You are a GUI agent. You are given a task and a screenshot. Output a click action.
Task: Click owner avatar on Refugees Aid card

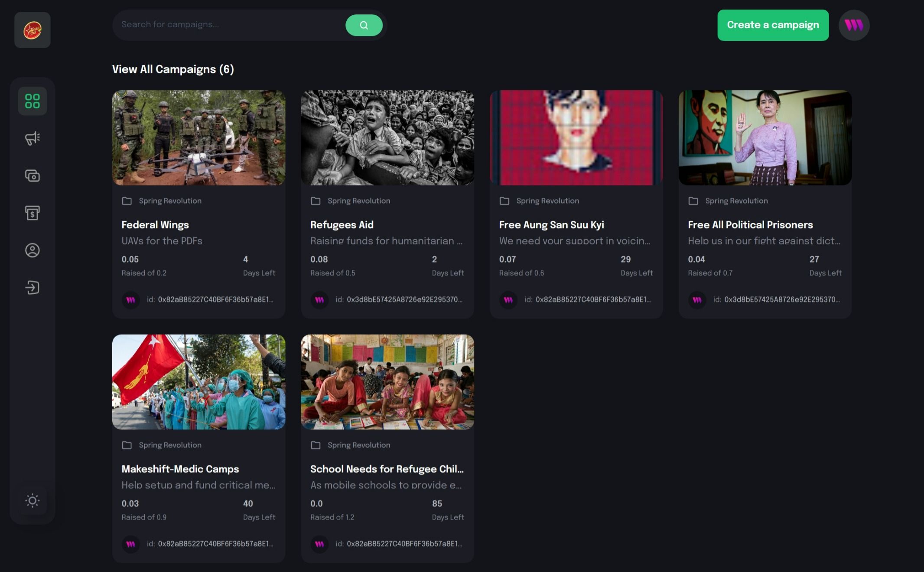(319, 300)
